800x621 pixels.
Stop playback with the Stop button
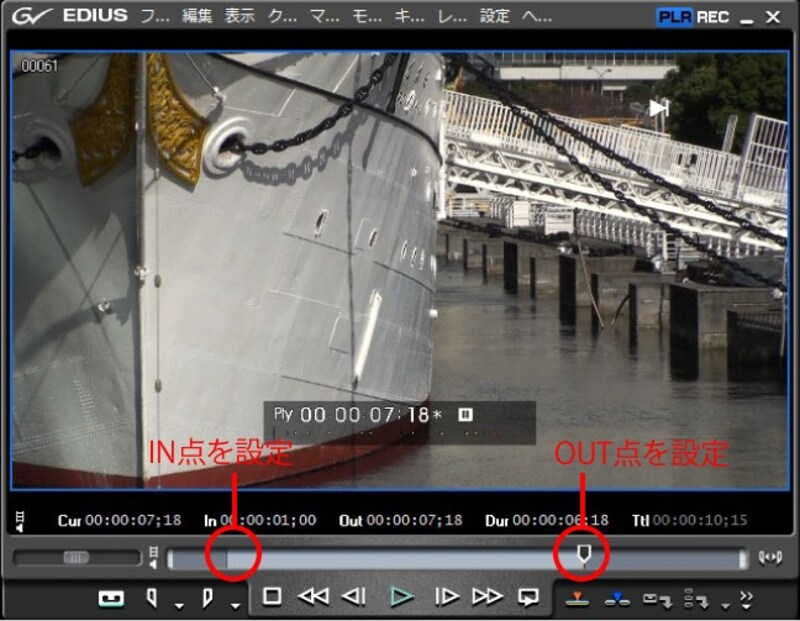pyautogui.click(x=272, y=596)
